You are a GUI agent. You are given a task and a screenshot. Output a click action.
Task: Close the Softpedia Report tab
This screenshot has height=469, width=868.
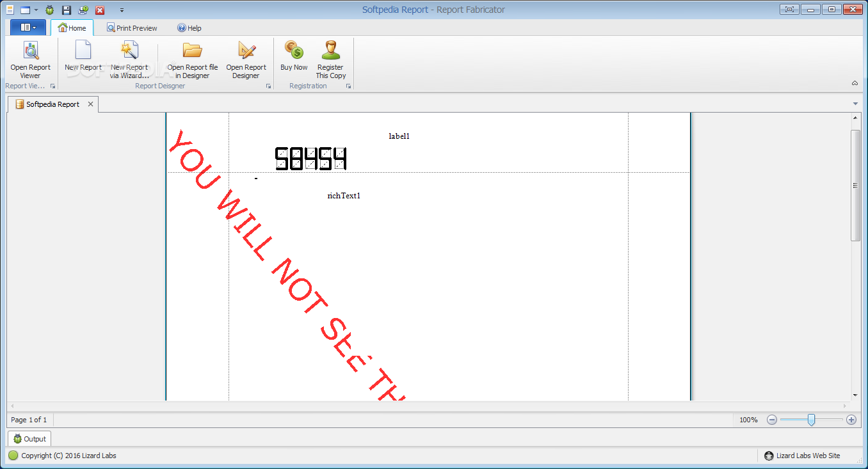91,104
